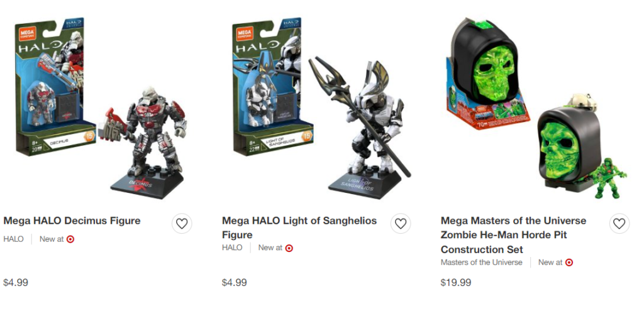Open Mega HALO Light of Sanghelios Figure title
Viewport: 644px width, 316px height.
(299, 228)
